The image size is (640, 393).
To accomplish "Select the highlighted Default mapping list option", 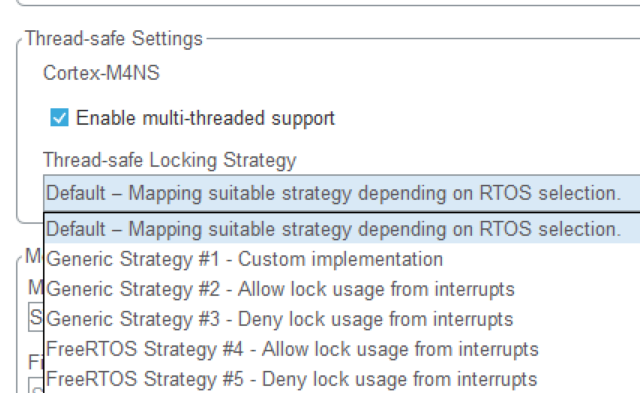I will 342,229.
